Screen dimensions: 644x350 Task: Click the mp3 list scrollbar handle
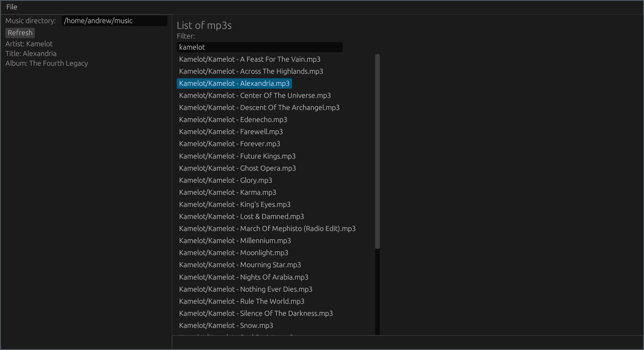click(377, 151)
